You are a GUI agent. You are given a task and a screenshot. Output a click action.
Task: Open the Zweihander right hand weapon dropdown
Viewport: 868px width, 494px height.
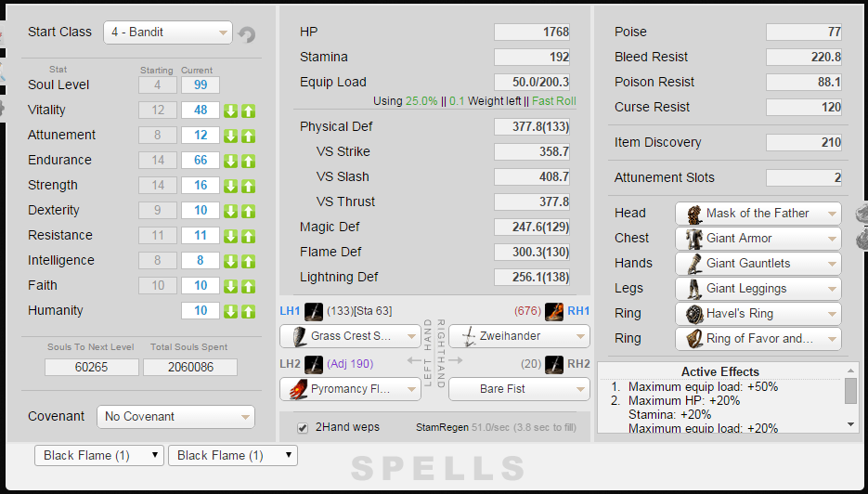[519, 336]
